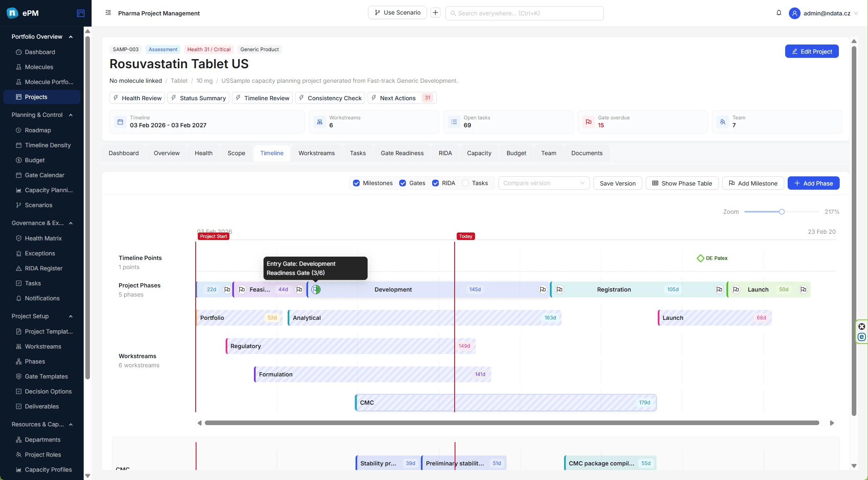
Task: Switch to the Health tab
Action: [204, 153]
